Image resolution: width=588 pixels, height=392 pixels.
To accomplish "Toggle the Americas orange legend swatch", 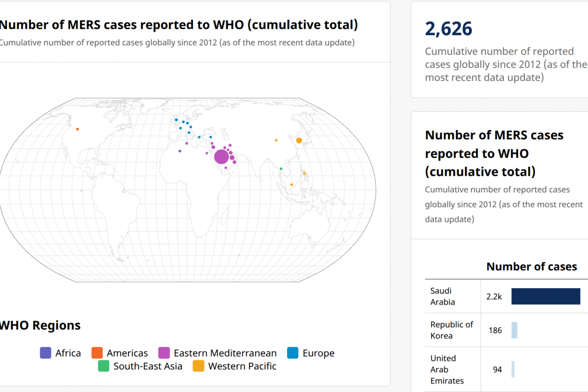I will click(x=97, y=353).
